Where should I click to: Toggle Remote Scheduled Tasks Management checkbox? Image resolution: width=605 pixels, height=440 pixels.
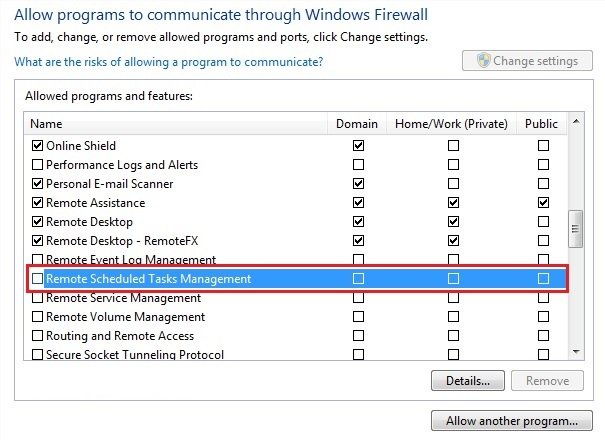(x=38, y=279)
